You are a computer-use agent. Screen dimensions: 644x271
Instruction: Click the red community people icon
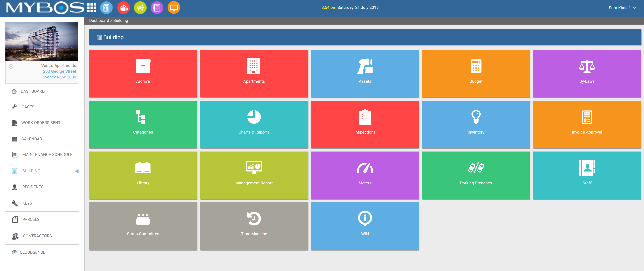[123, 8]
